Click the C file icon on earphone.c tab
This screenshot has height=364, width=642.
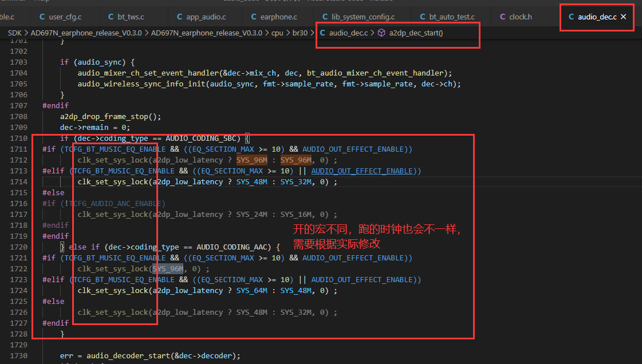click(254, 17)
